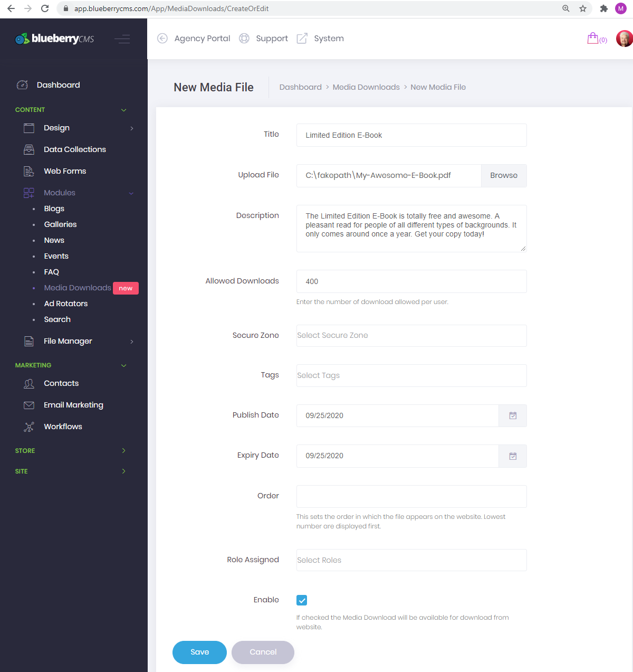Click the Web Forms icon
Viewport: 633px width, 672px height.
coord(29,172)
